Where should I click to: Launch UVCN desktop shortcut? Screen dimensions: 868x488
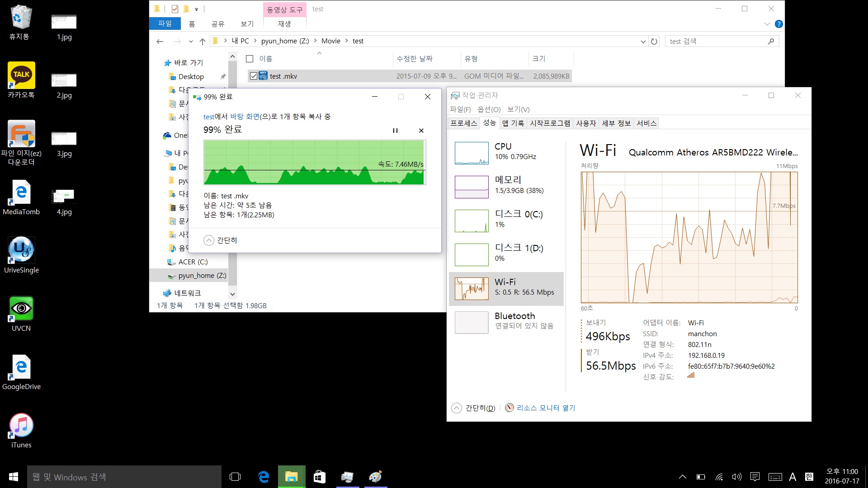click(21, 314)
